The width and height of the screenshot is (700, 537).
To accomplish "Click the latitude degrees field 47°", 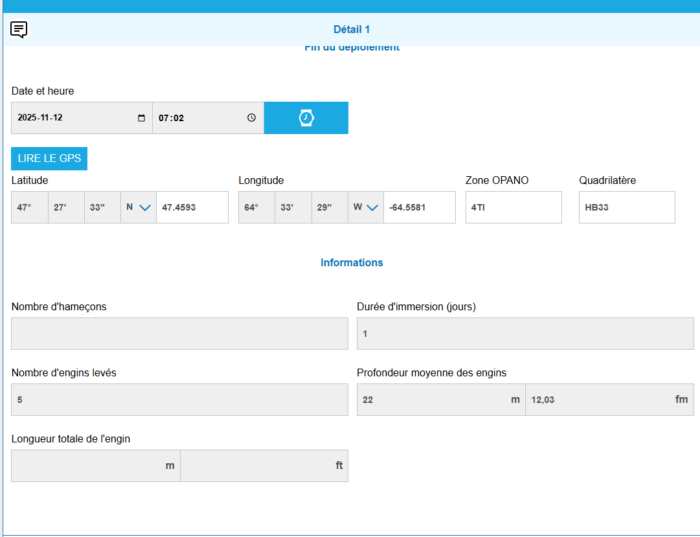I will tap(29, 208).
